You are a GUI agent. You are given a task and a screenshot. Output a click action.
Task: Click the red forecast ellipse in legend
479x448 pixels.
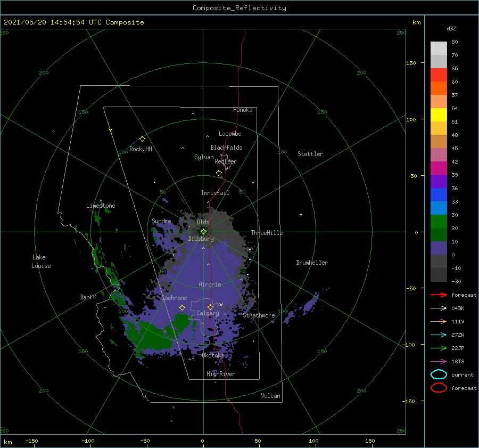[439, 388]
